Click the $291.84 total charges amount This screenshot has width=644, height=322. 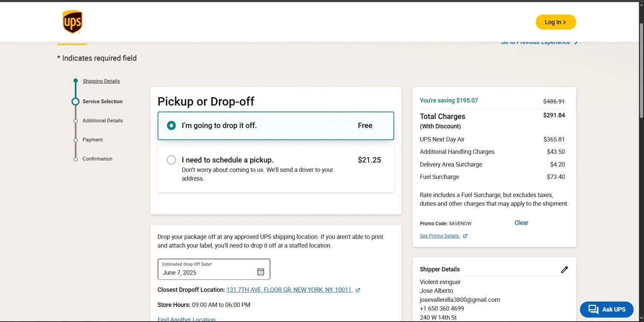click(554, 115)
